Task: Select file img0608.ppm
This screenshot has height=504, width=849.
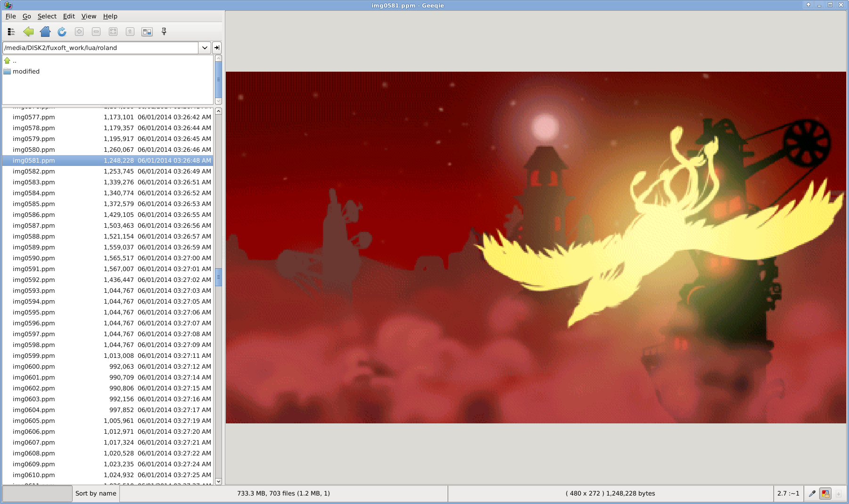Action: (107, 454)
